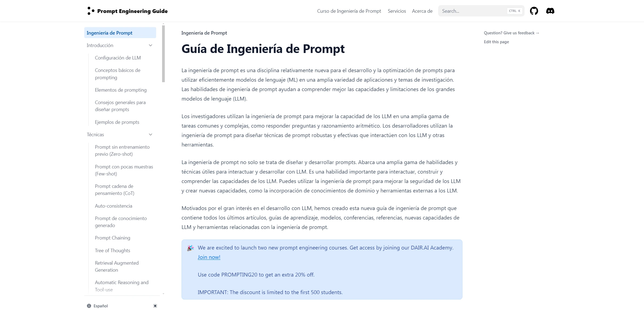This screenshot has width=644, height=316.
Task: Click the CTRL K search shortcut icon
Action: pos(514,11)
